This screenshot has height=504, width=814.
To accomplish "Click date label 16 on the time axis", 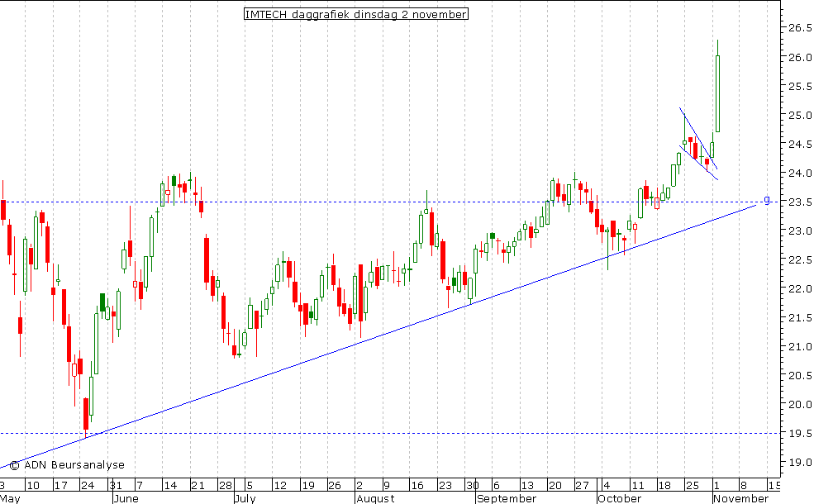I will point(418,486).
